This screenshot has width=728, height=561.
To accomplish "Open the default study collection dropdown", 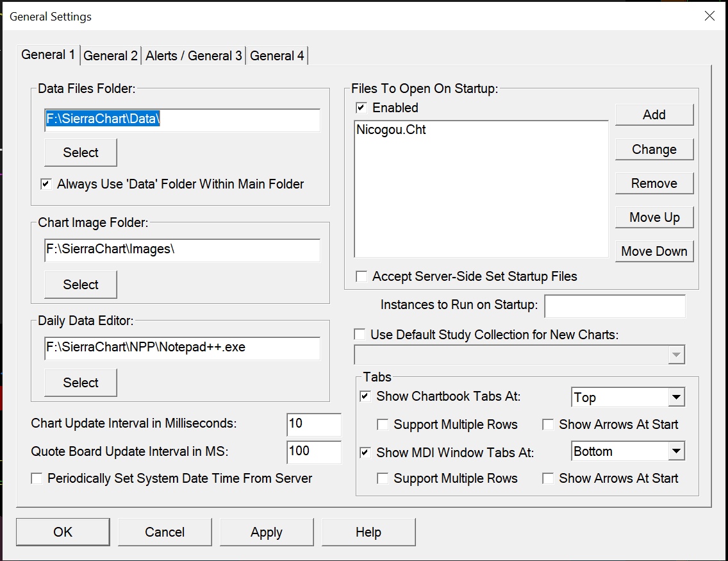I will 676,355.
